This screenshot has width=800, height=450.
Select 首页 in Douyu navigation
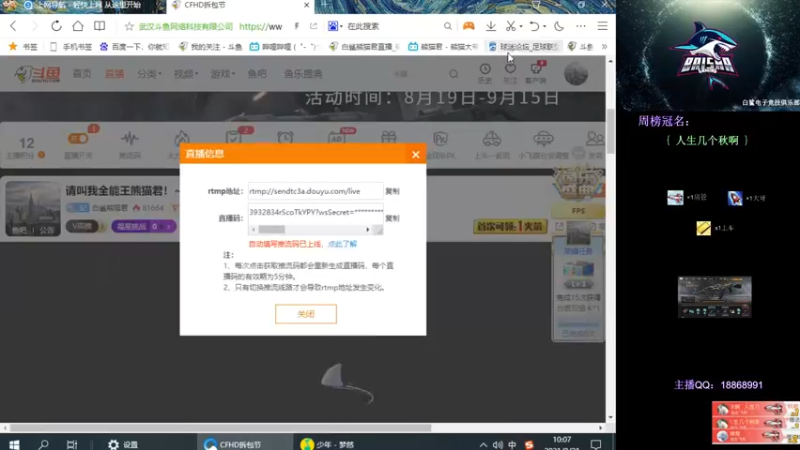point(82,74)
